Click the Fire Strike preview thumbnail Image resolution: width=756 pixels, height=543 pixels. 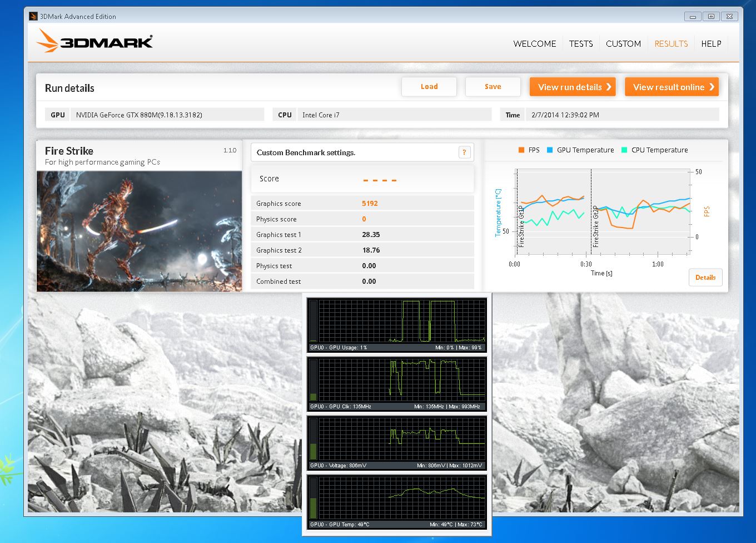click(140, 231)
